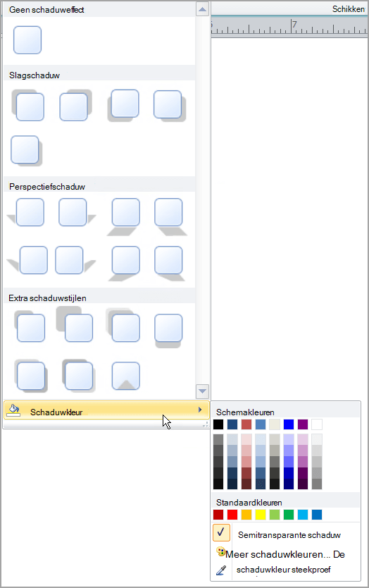Select medium blue scheme color swatch

tap(261, 424)
